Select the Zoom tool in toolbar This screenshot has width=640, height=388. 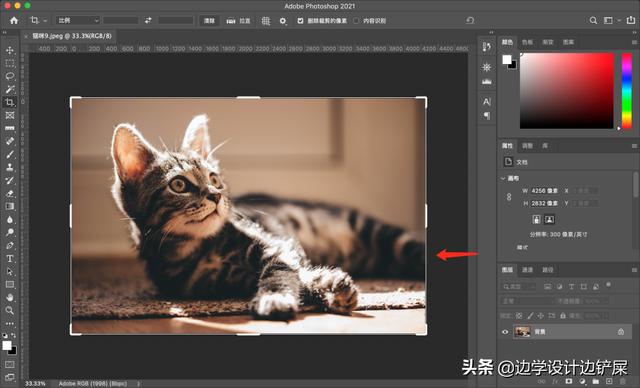pos(10,310)
